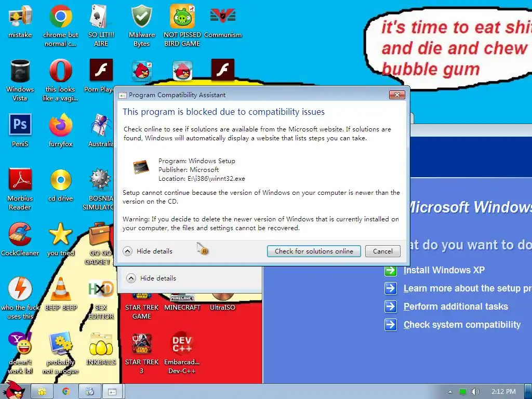Screen dimensions: 532x399
Task: Click the Show desktop button
Action: coord(528,392)
